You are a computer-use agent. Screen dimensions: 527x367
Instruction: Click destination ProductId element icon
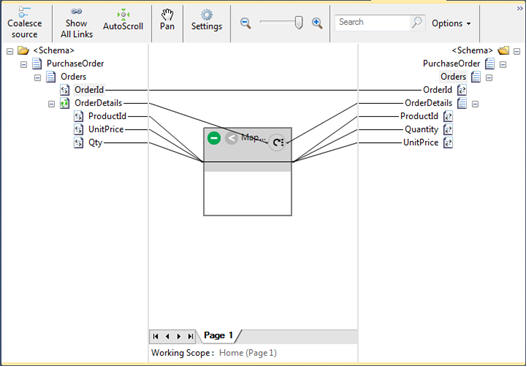coord(448,116)
